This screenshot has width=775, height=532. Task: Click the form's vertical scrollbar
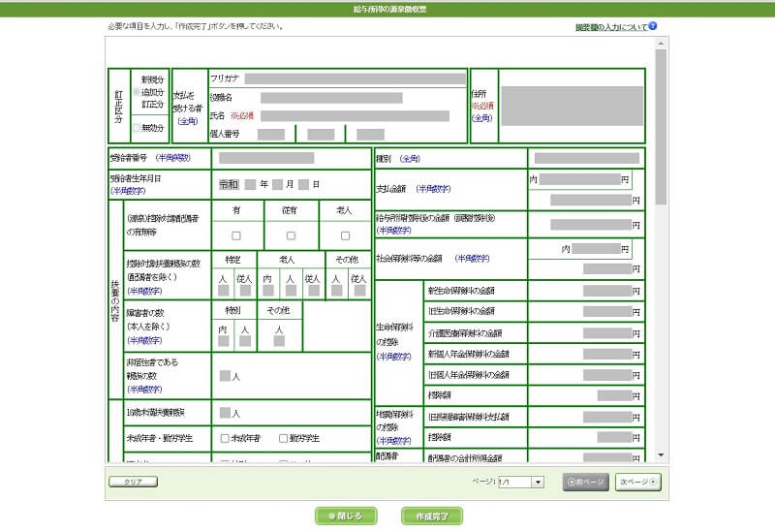(x=661, y=126)
